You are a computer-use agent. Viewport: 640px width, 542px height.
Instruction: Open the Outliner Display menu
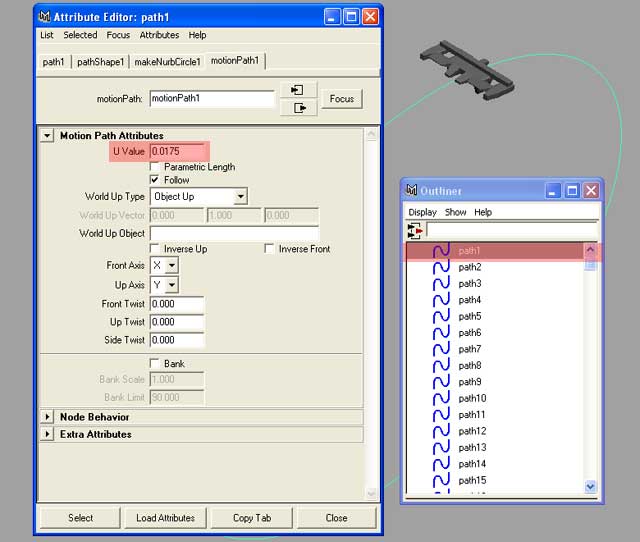click(422, 212)
